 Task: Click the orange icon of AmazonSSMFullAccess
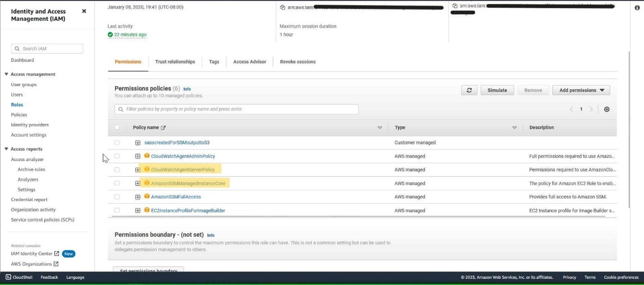pos(147,196)
